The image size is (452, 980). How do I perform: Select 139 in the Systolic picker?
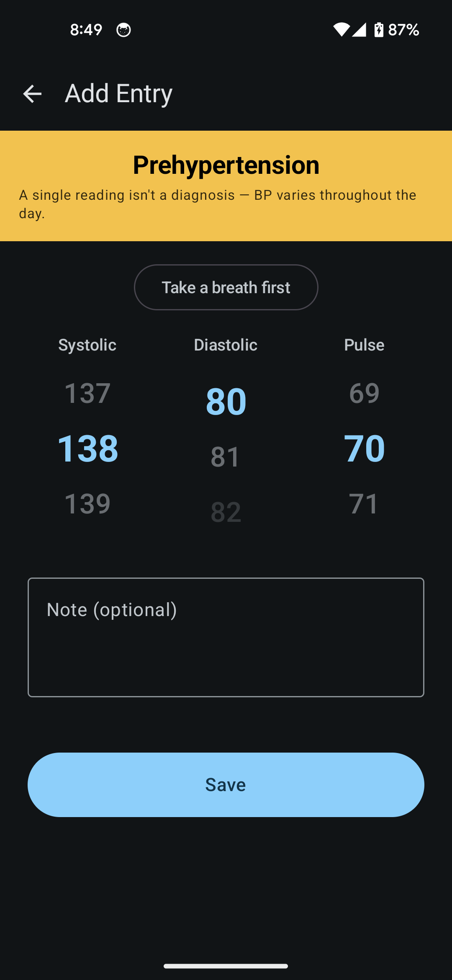pos(87,504)
